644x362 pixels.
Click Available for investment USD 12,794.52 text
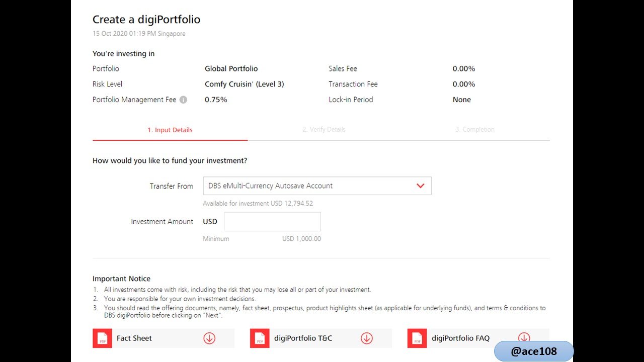pyautogui.click(x=258, y=204)
